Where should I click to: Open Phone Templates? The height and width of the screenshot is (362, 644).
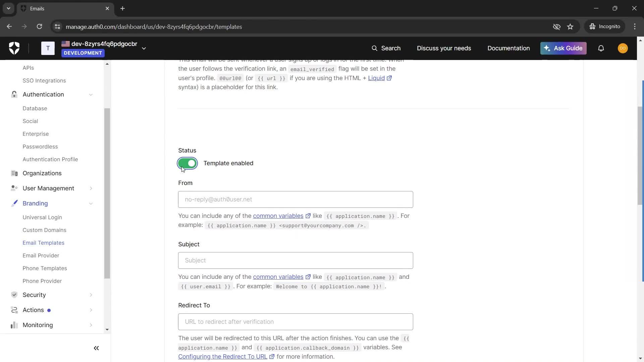pyautogui.click(x=45, y=268)
